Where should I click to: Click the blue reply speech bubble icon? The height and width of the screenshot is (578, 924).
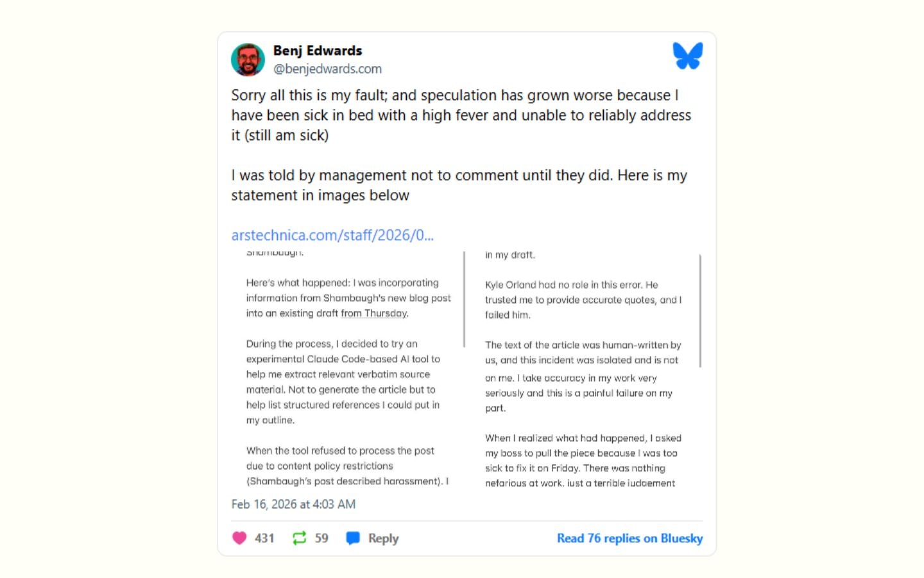[353, 538]
